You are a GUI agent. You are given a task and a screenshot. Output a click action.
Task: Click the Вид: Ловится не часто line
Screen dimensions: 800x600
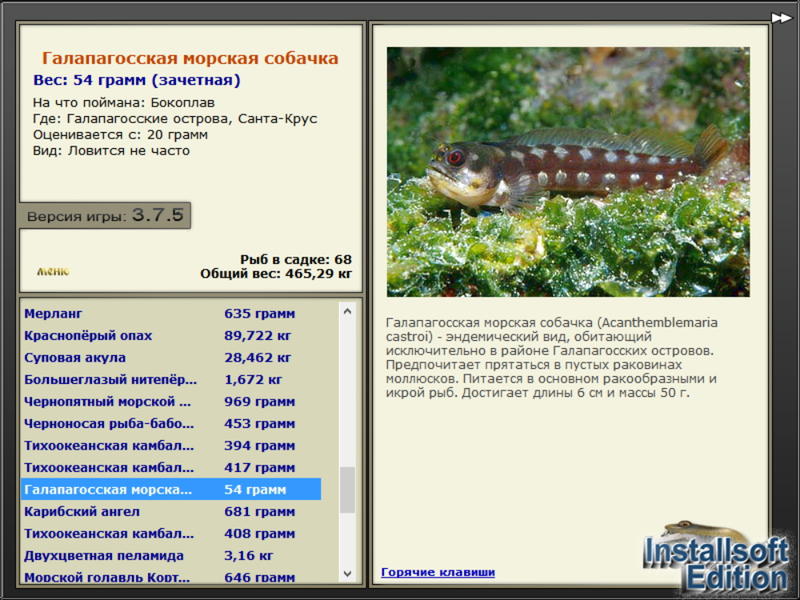[x=111, y=151]
